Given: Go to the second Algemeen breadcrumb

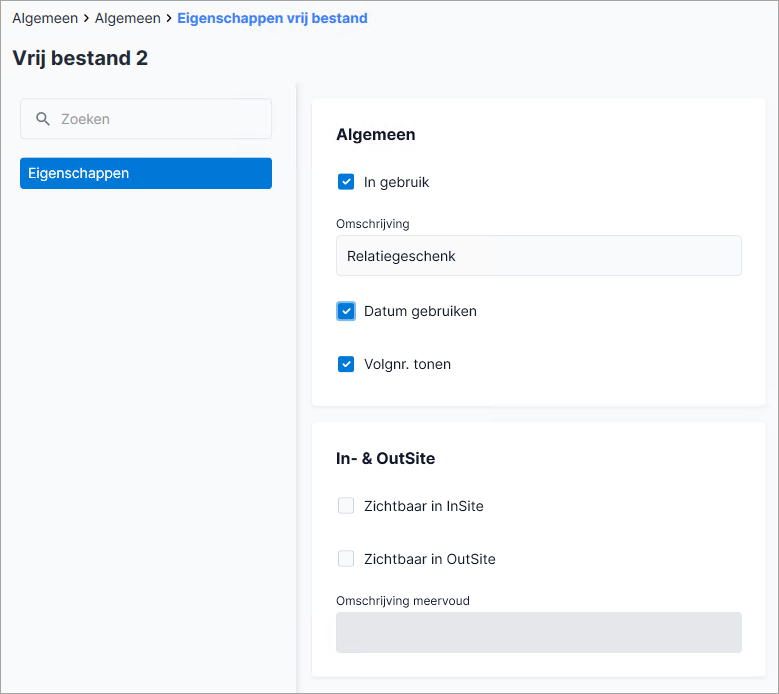Looking at the screenshot, I should coord(128,18).
